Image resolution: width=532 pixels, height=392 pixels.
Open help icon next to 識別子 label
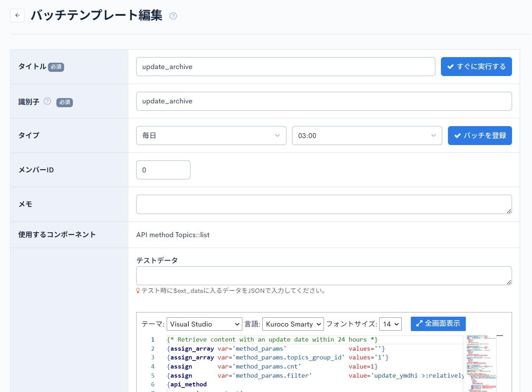pyautogui.click(x=47, y=101)
